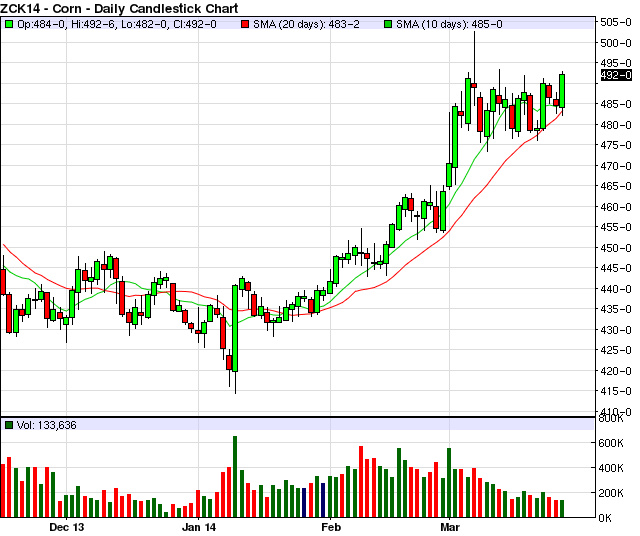Click the 485-0 price axis label
The height and width of the screenshot is (536, 640).
point(616,104)
